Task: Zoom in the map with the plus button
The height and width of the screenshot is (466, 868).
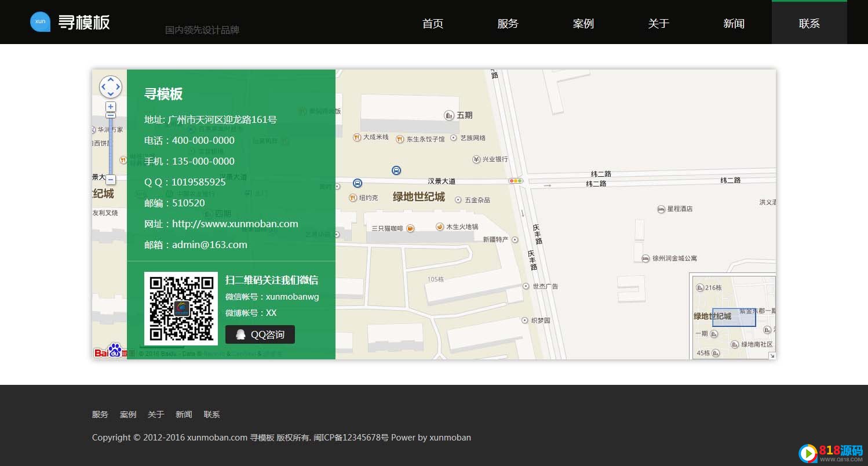Action: pyautogui.click(x=111, y=107)
